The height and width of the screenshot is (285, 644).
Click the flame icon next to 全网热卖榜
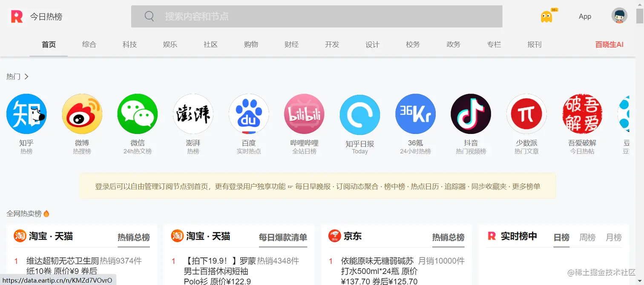click(x=46, y=214)
